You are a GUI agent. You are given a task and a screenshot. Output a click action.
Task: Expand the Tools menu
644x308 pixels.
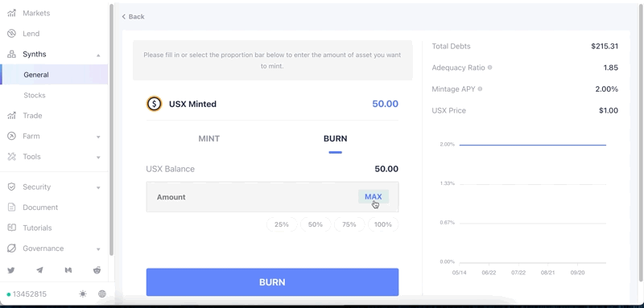click(x=98, y=157)
